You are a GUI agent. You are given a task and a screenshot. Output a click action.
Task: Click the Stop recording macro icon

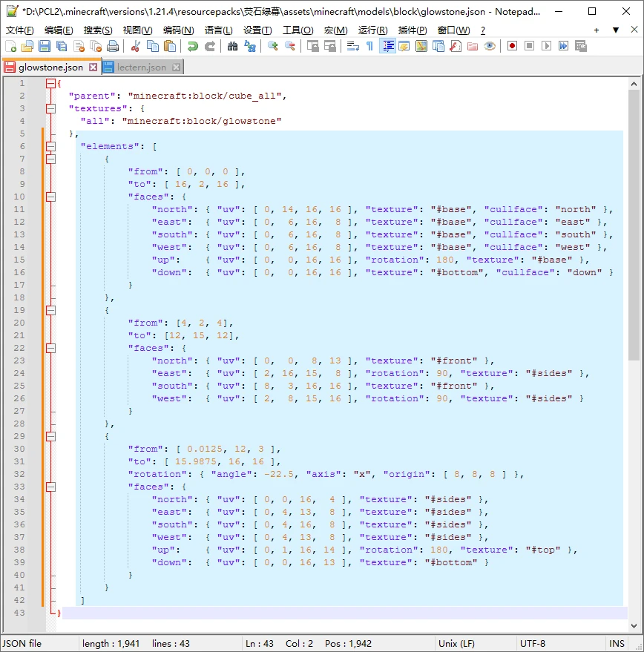tap(529, 46)
